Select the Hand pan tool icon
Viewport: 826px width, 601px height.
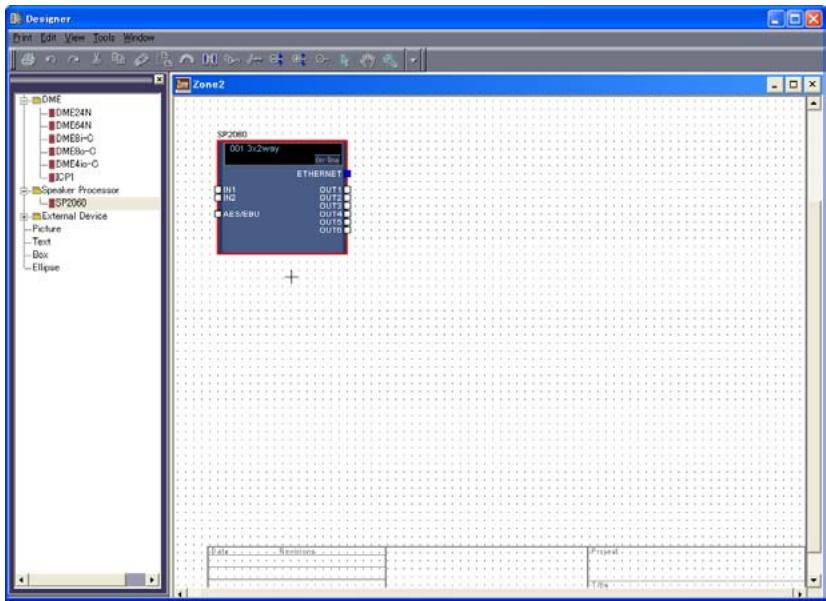[x=367, y=60]
